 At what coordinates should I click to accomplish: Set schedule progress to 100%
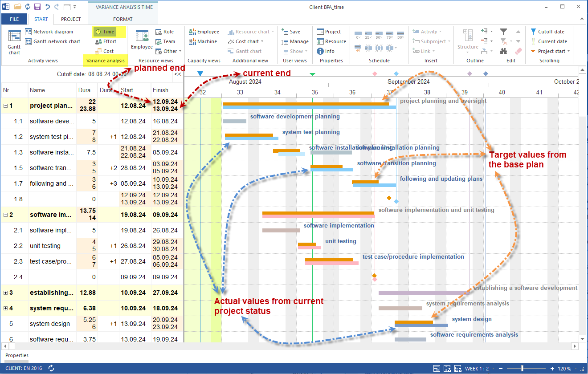(x=400, y=35)
